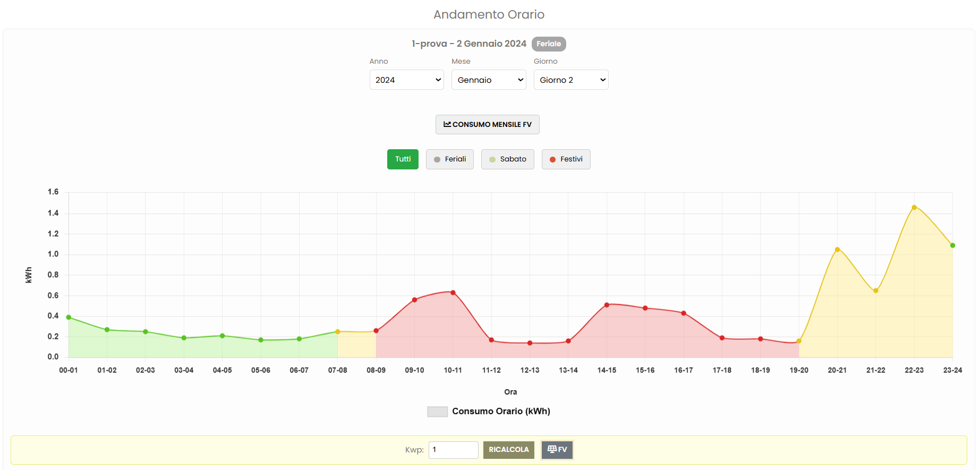The width and height of the screenshot is (980, 470).
Task: Filter chart by Feriali days
Action: pos(450,159)
